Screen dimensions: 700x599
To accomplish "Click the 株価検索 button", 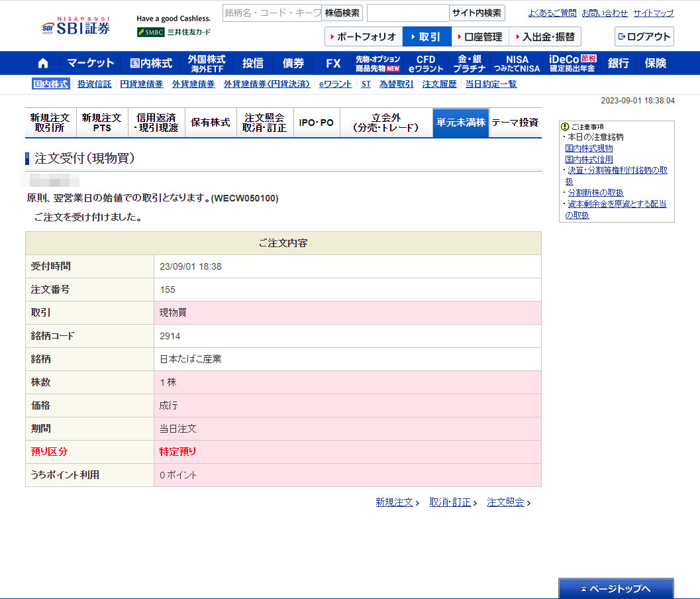I will 342,13.
